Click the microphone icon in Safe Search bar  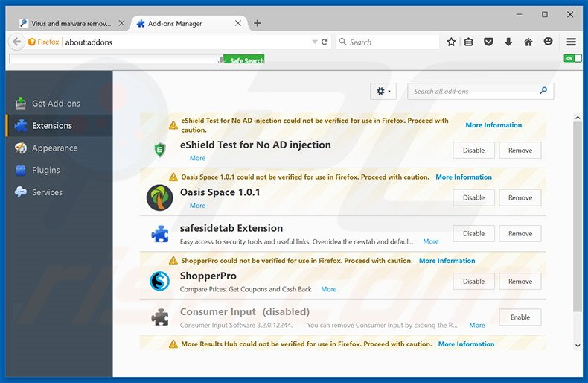(220, 60)
